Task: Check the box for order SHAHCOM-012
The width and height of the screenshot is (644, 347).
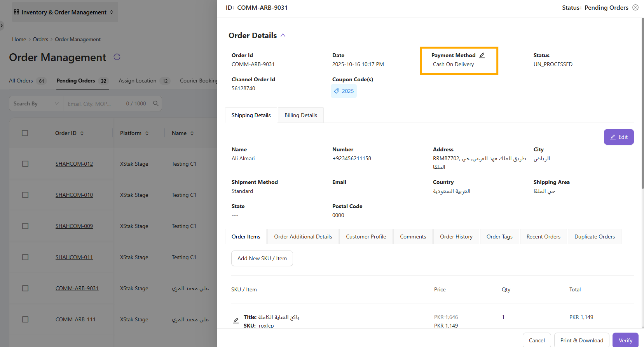Action: 25,164
